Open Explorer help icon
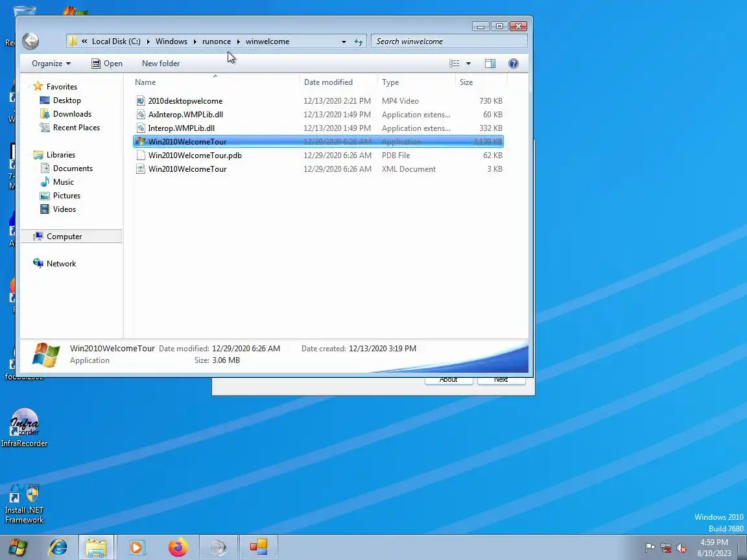The width and height of the screenshot is (747, 560). [x=513, y=64]
